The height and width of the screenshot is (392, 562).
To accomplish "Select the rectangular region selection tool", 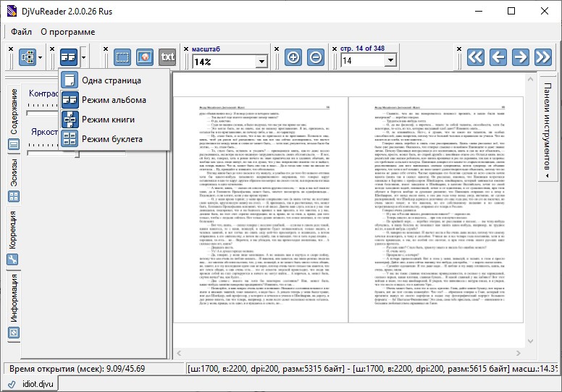I will (123, 57).
